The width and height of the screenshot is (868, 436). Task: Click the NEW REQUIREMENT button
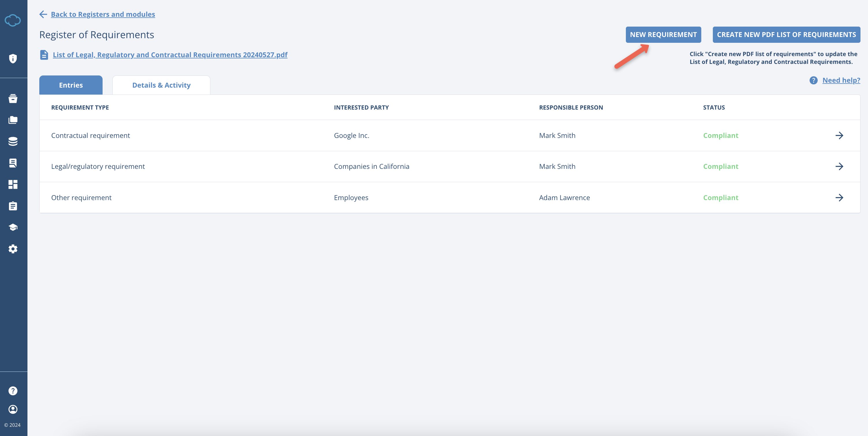click(663, 35)
